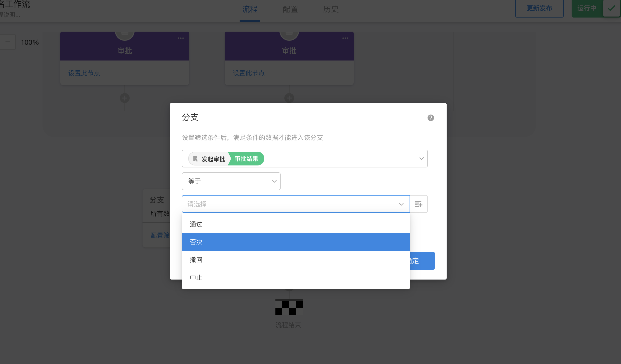Click 设置此节点 link in left node
621x364 pixels.
(x=84, y=73)
